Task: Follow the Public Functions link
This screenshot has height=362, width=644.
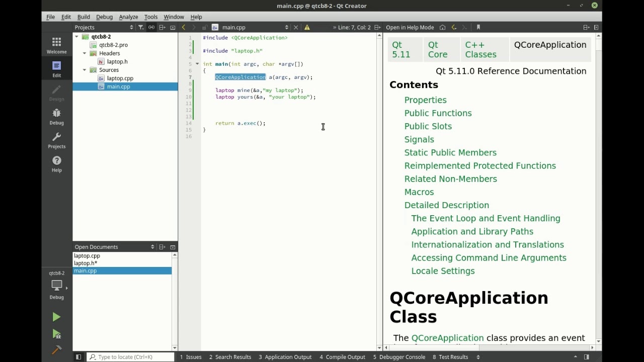Action: coord(438,113)
